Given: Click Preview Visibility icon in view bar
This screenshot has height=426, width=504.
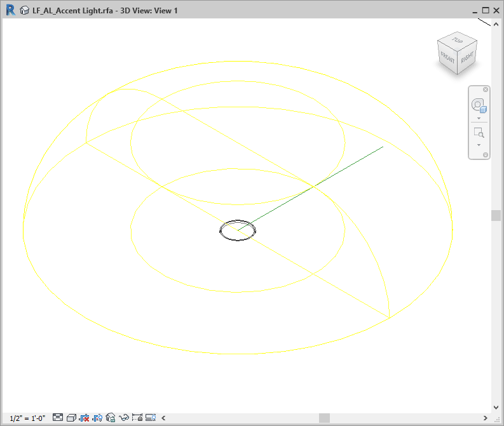Looking at the screenshot, I should pyautogui.click(x=151, y=418).
